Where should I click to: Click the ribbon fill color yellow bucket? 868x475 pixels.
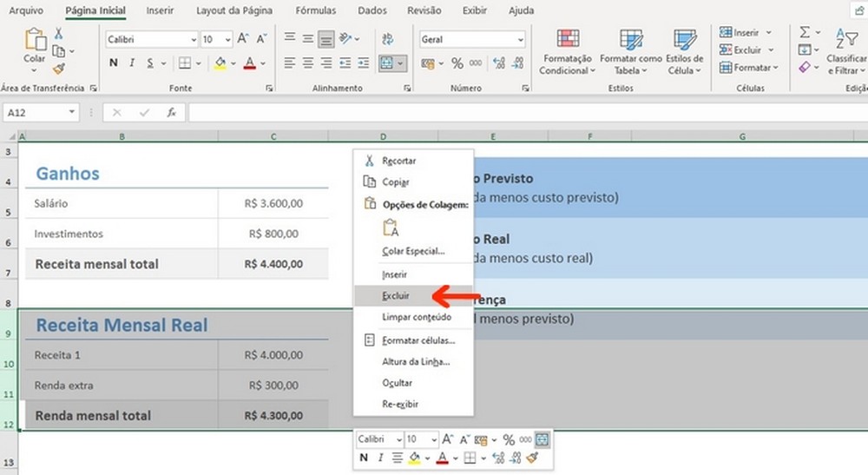click(x=220, y=63)
